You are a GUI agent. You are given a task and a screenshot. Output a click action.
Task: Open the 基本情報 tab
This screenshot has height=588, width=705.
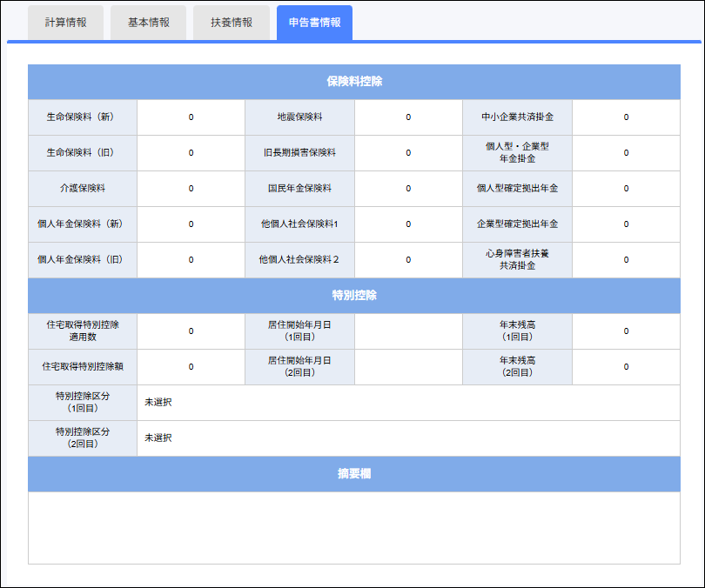tap(150, 22)
